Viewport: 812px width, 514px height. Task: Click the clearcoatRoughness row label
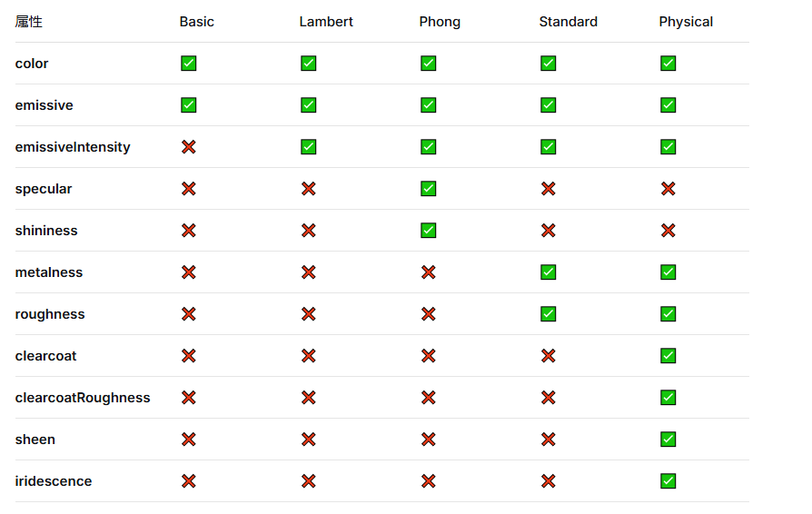83,398
